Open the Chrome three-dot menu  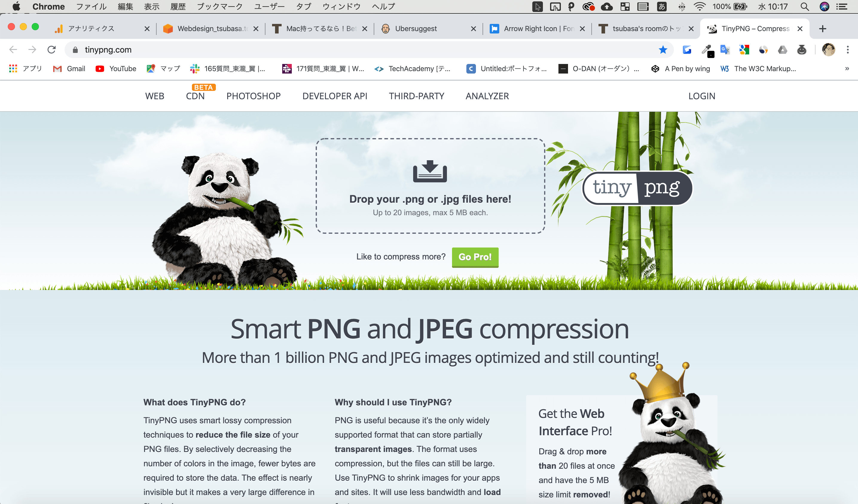(848, 50)
